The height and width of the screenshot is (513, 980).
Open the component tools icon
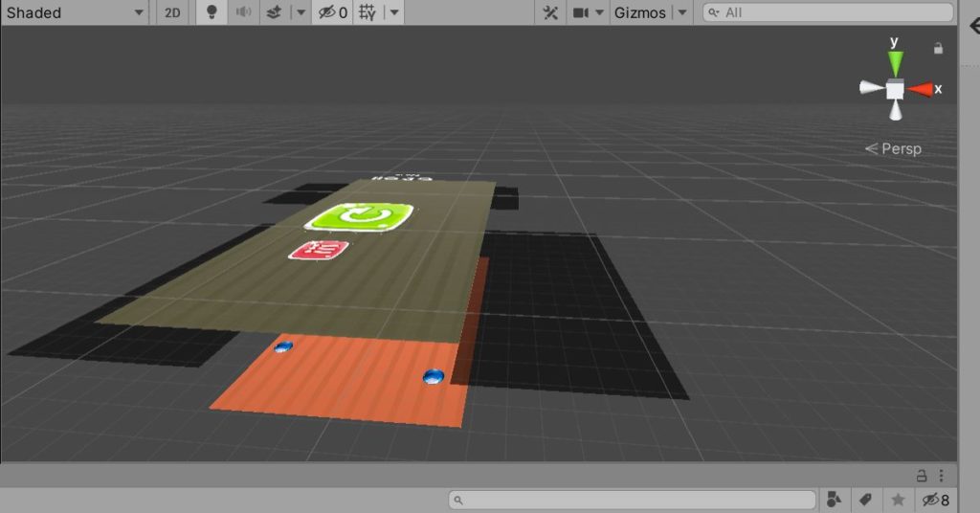(x=550, y=12)
